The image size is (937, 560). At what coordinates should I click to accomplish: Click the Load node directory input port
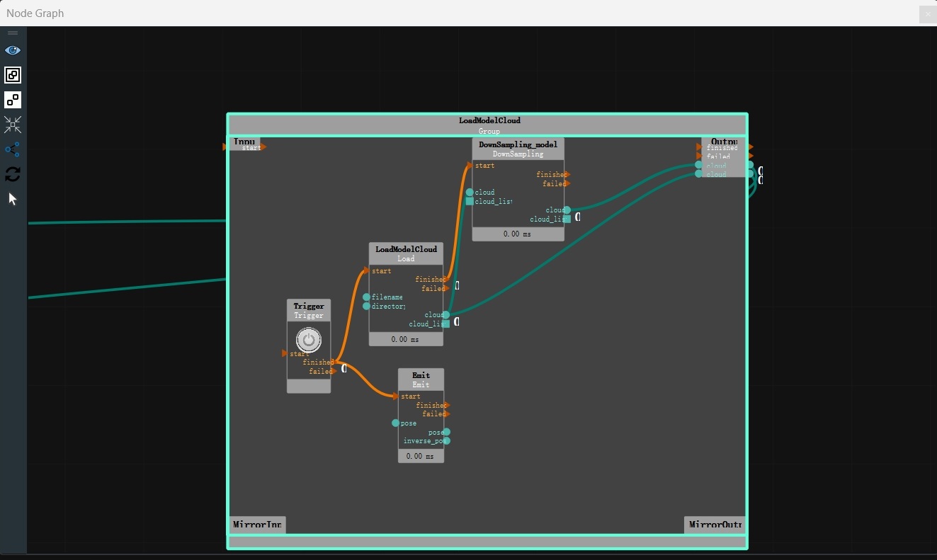click(x=366, y=307)
